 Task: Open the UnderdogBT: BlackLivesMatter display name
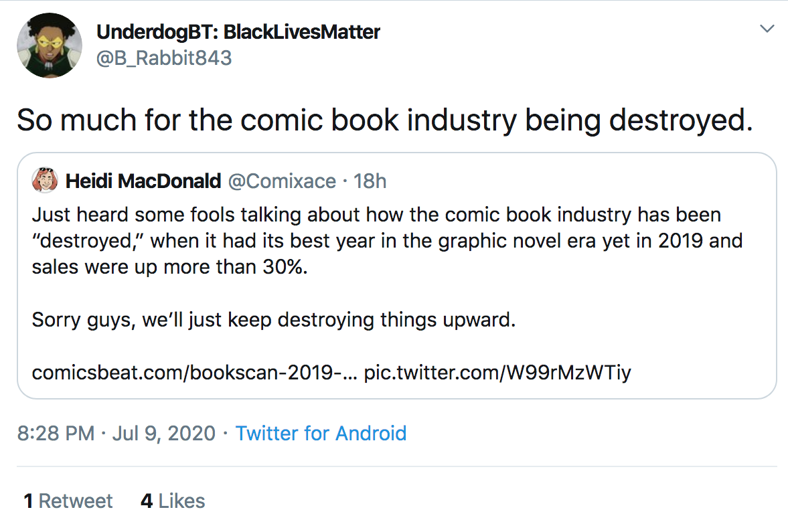coord(238,32)
